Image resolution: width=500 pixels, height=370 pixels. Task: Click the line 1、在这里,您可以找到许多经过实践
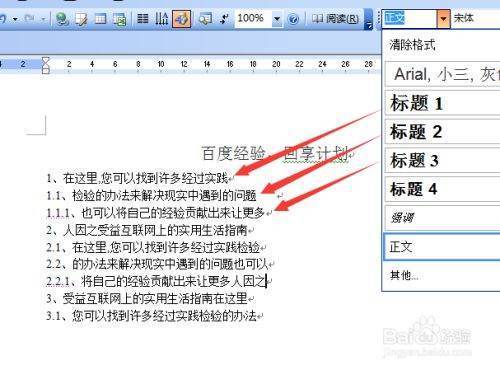coord(137,178)
